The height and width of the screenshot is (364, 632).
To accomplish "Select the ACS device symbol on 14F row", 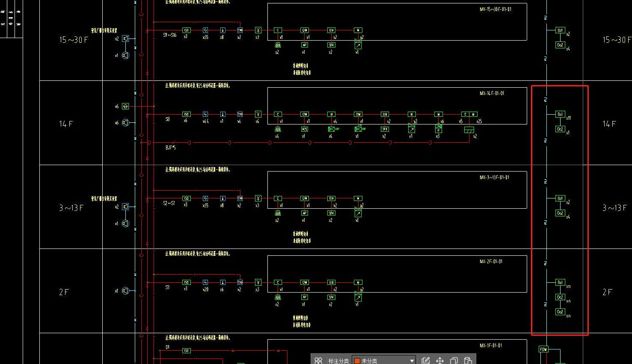I will pos(305,129).
